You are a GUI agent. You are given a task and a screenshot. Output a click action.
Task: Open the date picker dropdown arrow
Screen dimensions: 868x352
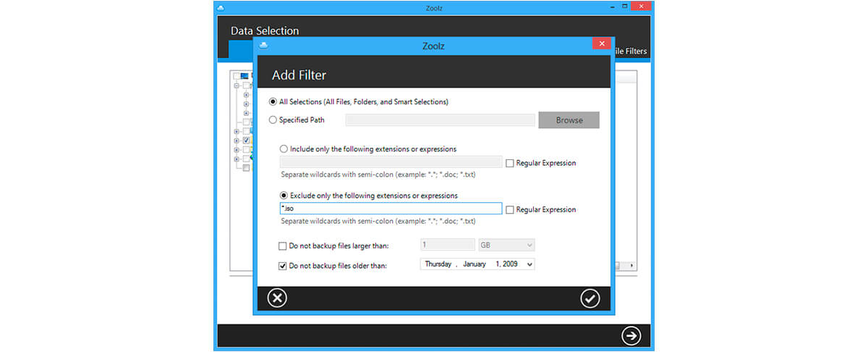(x=529, y=265)
